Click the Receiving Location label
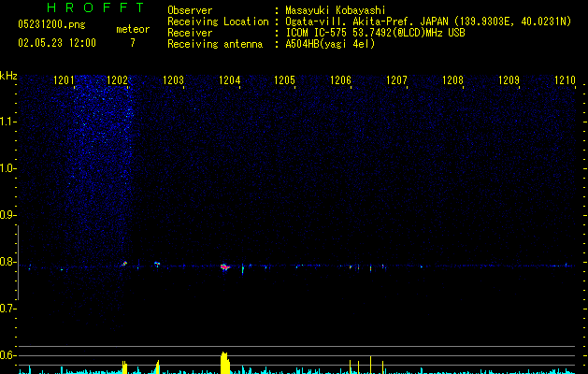Viewport: 588px width, 374px height. pyautogui.click(x=218, y=22)
